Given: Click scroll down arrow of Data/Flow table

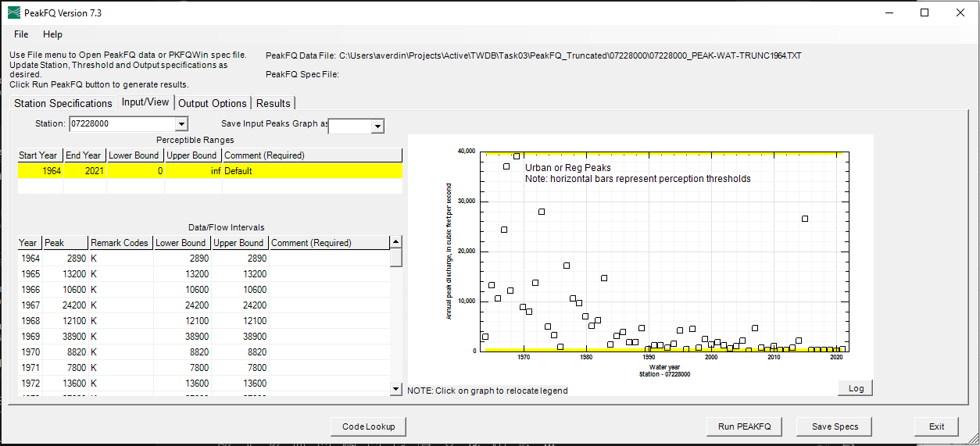Looking at the screenshot, I should (396, 389).
